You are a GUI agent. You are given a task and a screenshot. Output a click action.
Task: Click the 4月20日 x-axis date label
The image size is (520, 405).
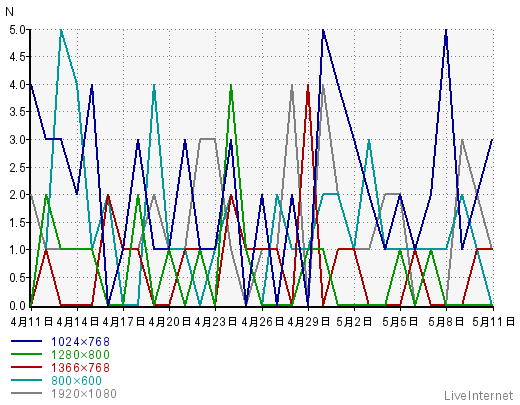pyautogui.click(x=170, y=322)
